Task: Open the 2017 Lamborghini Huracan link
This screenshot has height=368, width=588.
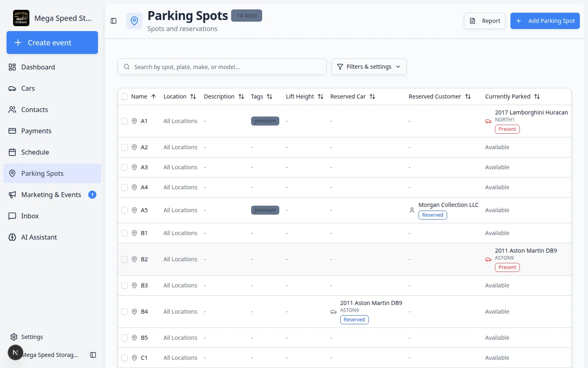Action: tap(531, 112)
